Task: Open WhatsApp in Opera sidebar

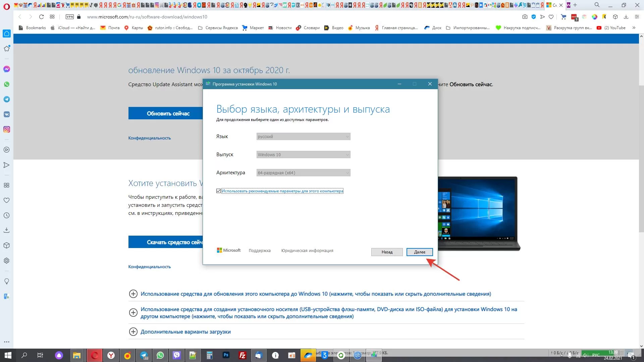Action: tap(7, 84)
